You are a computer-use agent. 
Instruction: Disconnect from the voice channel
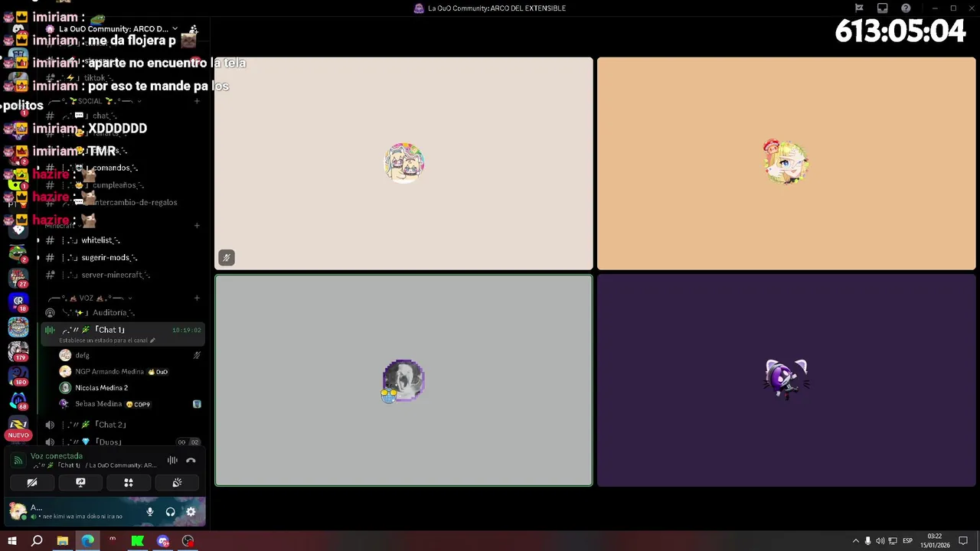pyautogui.click(x=191, y=461)
